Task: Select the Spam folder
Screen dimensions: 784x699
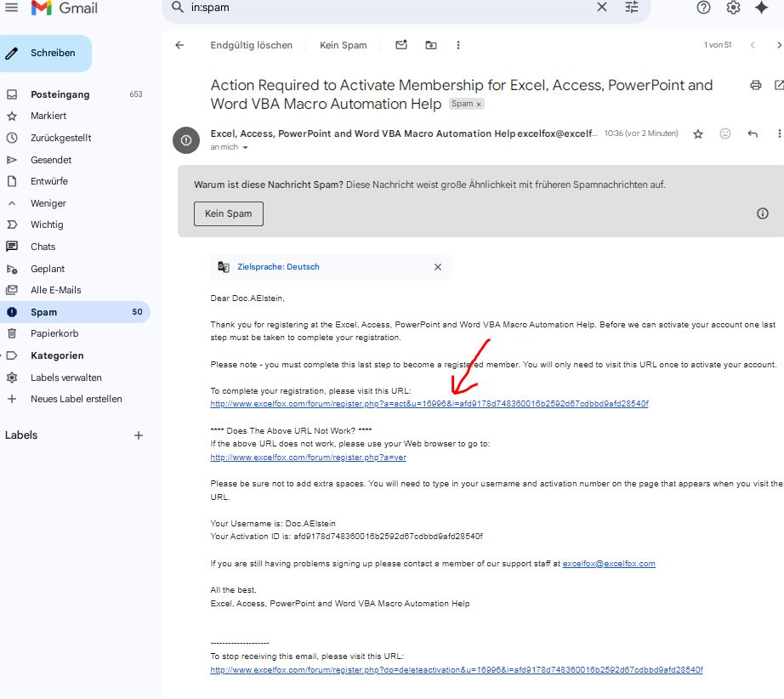Action: point(75,312)
